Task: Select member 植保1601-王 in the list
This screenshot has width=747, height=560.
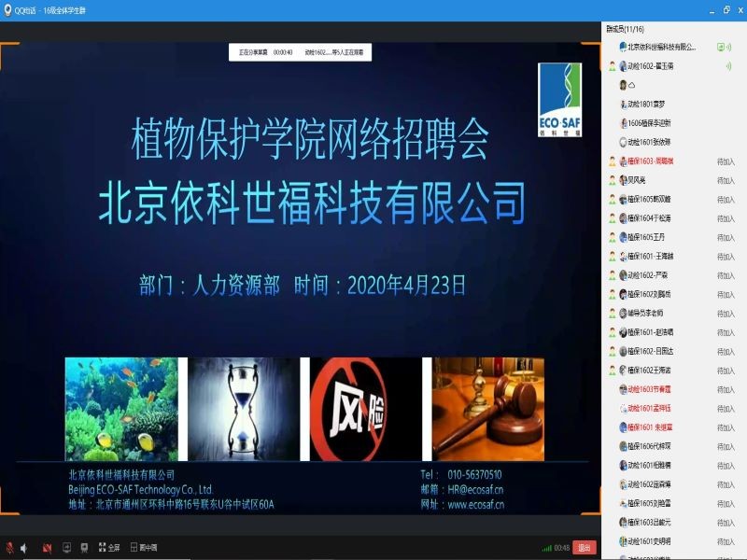Action: point(673,256)
